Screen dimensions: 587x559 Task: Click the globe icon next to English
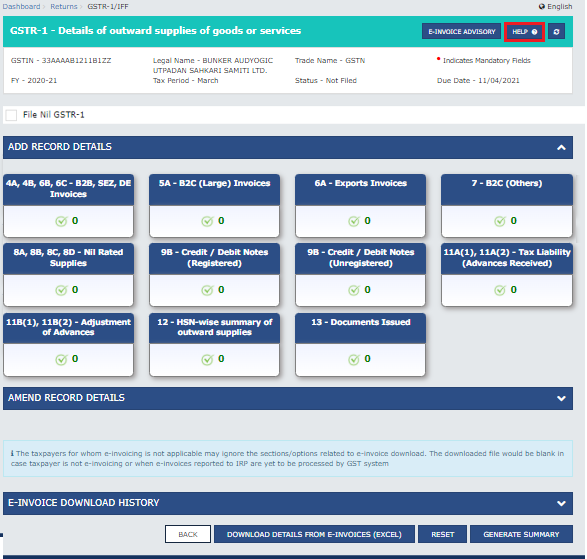(x=542, y=6)
